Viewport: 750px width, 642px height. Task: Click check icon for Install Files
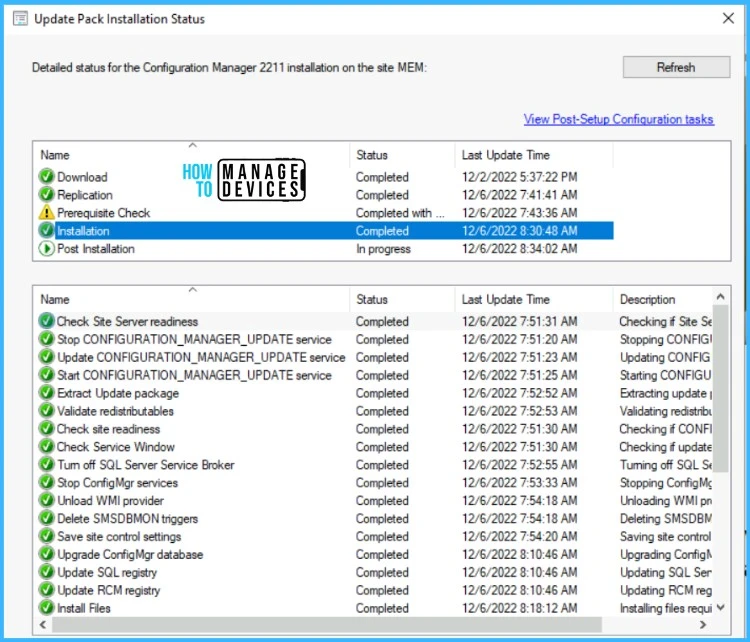click(x=46, y=608)
